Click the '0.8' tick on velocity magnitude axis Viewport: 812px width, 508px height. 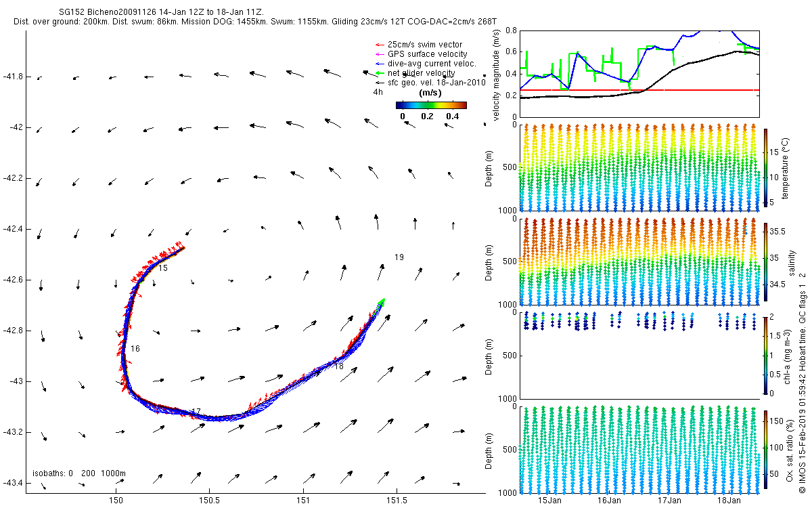[510, 30]
